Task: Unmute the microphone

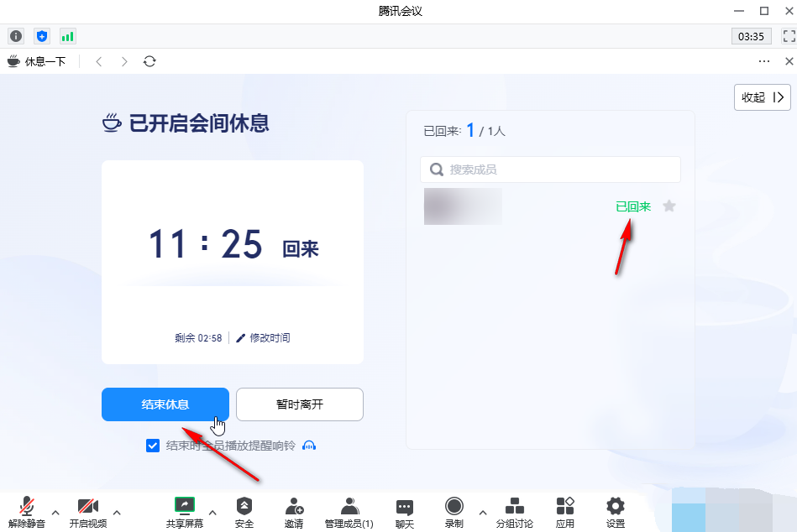Action: click(27, 511)
